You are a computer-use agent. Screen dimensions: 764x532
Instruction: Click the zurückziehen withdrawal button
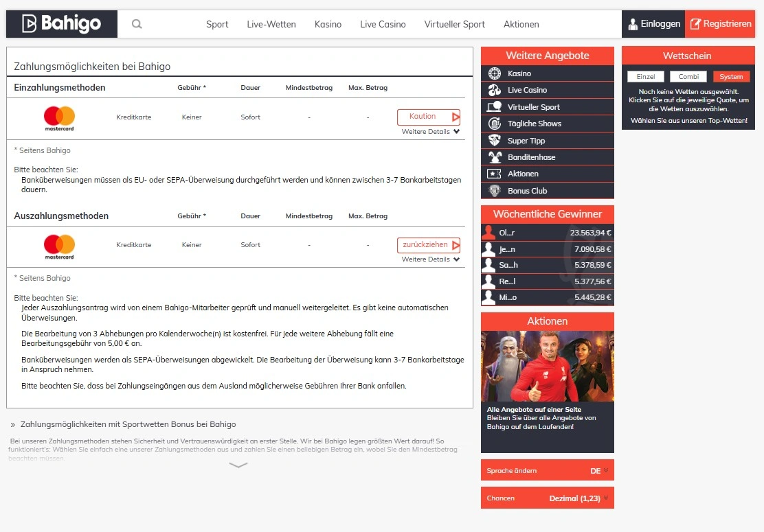(x=429, y=245)
